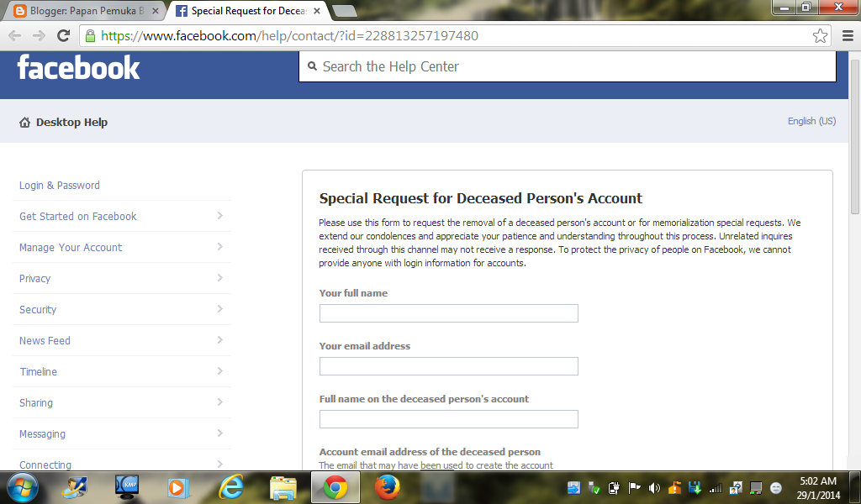This screenshot has width=861, height=504.
Task: Open Get Started on Facebook topic
Action: tap(77, 217)
